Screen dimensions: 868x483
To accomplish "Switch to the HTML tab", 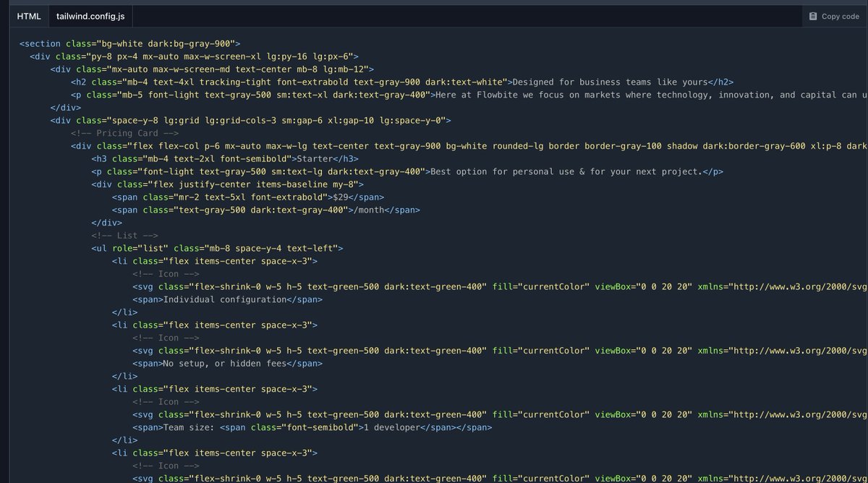I will point(29,16).
